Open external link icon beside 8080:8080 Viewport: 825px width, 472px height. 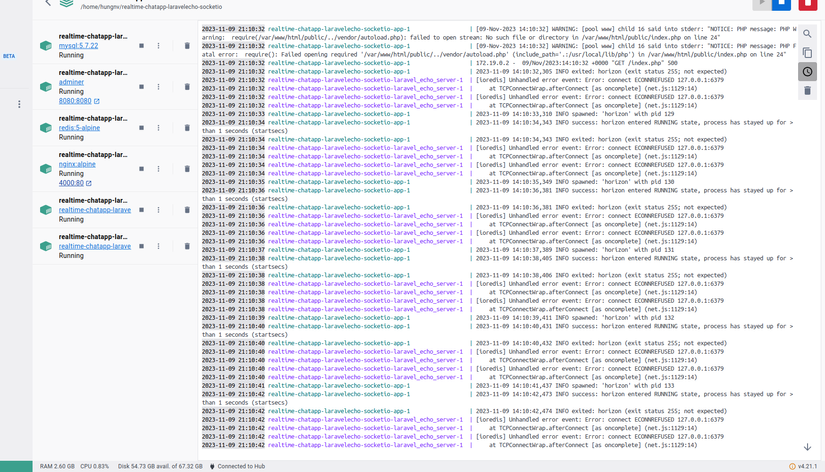pyautogui.click(x=97, y=101)
